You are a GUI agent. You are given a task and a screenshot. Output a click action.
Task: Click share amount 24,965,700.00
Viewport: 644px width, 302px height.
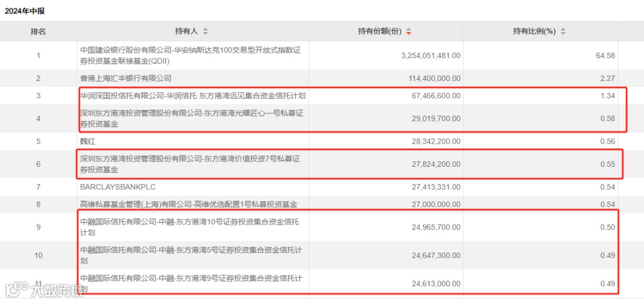tap(435, 227)
